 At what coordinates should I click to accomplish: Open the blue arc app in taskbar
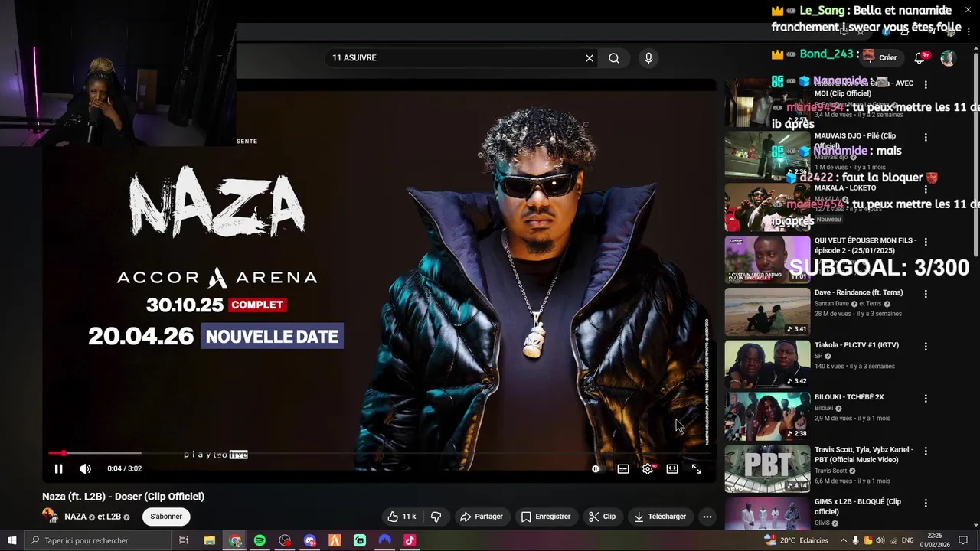point(384,540)
